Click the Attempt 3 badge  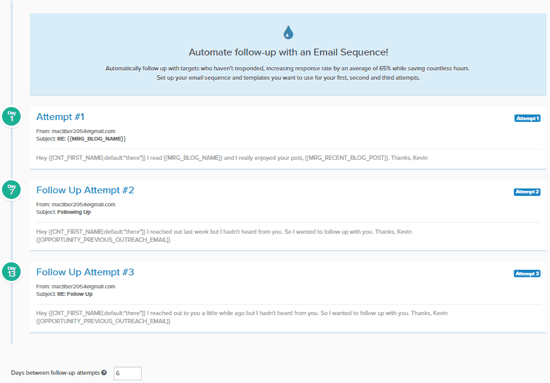[527, 274]
